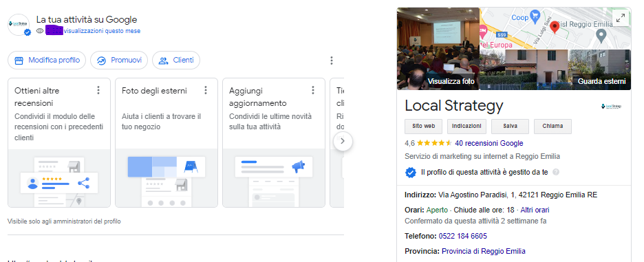
Task: Click the phone number 0522 184 6605
Action: point(463,236)
